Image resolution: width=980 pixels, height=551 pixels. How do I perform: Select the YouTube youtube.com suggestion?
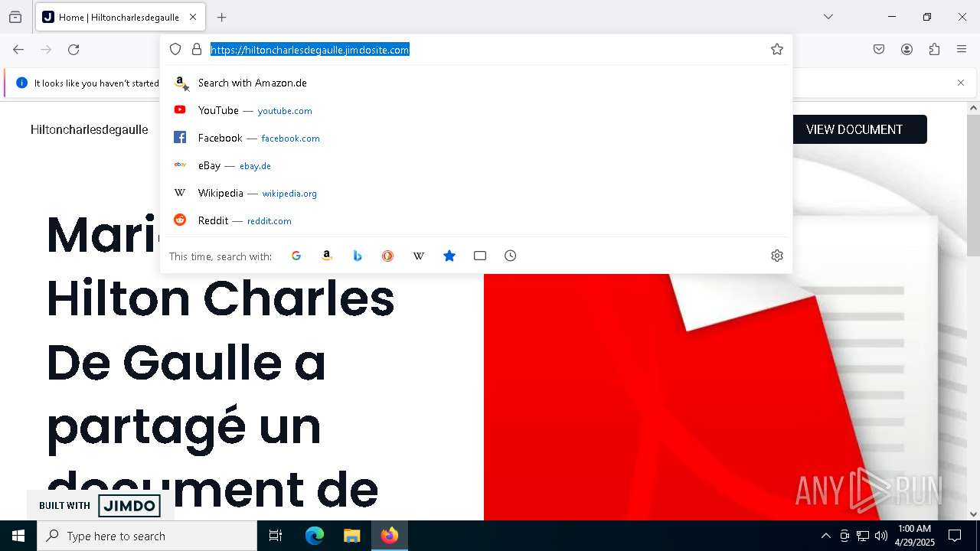click(x=476, y=110)
